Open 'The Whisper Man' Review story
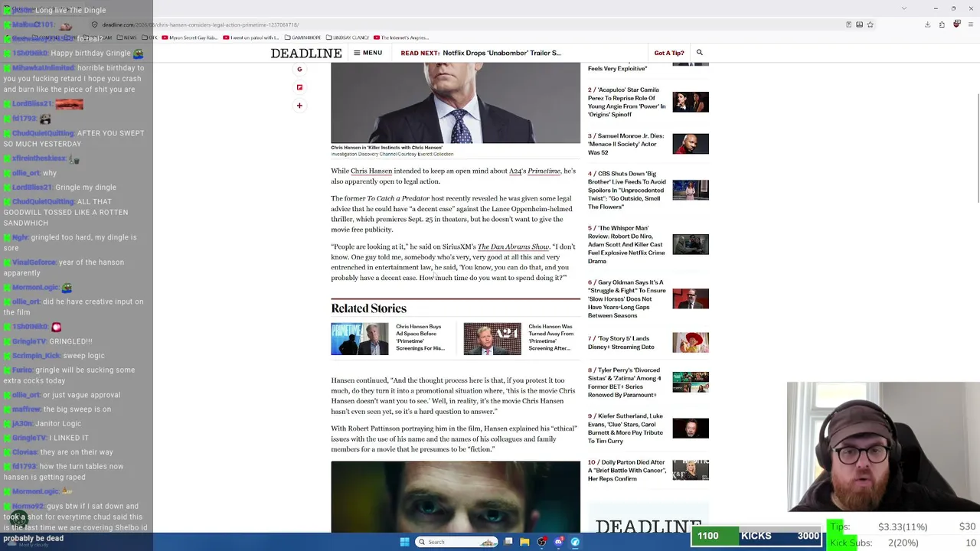This screenshot has width=980, height=551. click(x=627, y=244)
